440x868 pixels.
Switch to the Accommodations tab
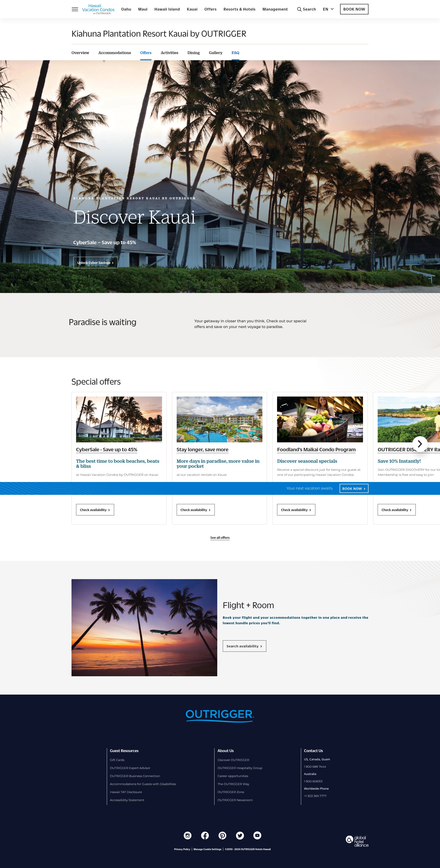[115, 52]
